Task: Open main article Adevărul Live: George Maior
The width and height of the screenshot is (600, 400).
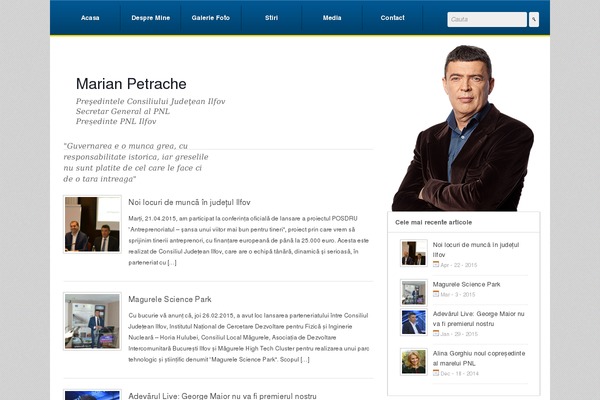Action: click(x=222, y=396)
